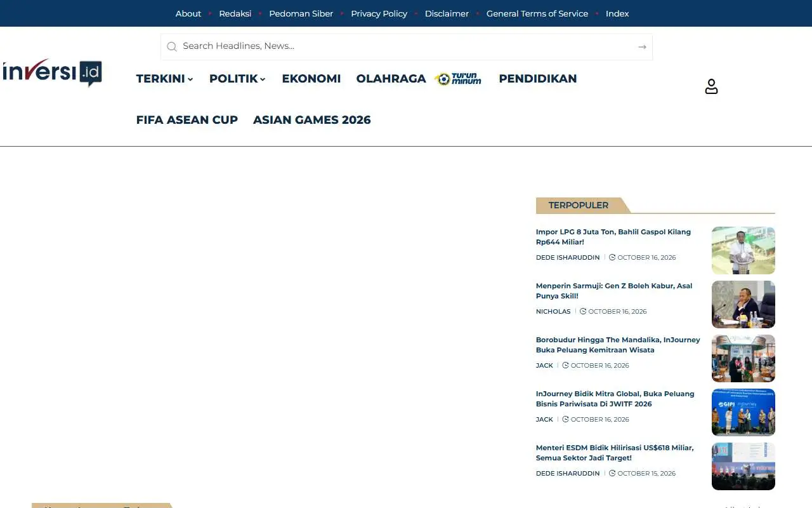The width and height of the screenshot is (812, 508).
Task: Open the About page link
Action: 188,13
